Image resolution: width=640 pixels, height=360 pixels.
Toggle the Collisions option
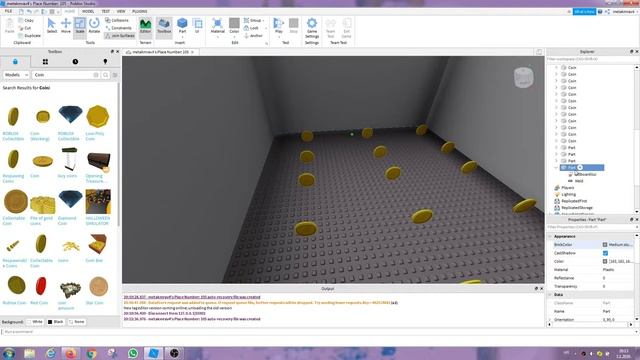117,20
